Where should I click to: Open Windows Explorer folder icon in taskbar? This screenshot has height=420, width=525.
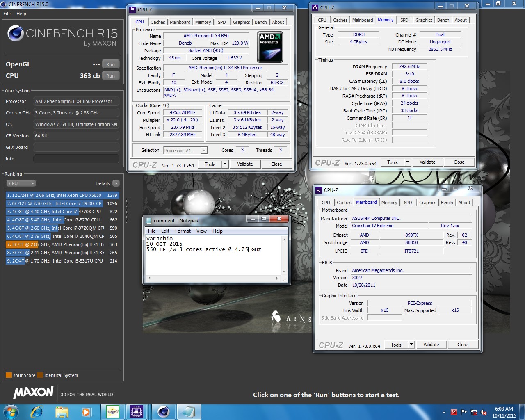click(x=62, y=411)
